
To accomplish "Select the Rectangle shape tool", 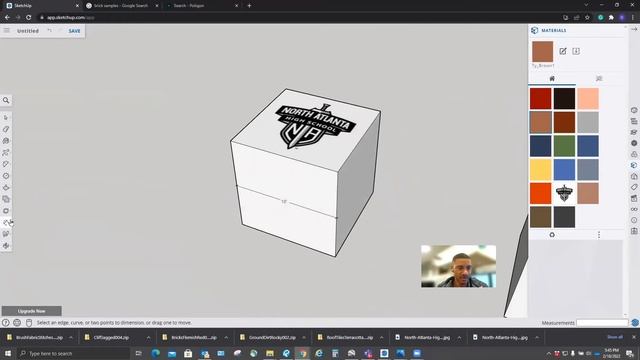I will point(6,164).
